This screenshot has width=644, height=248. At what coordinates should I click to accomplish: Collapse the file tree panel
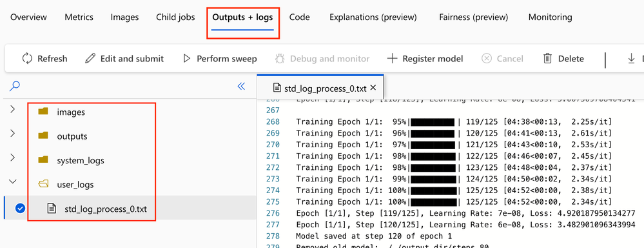[241, 86]
